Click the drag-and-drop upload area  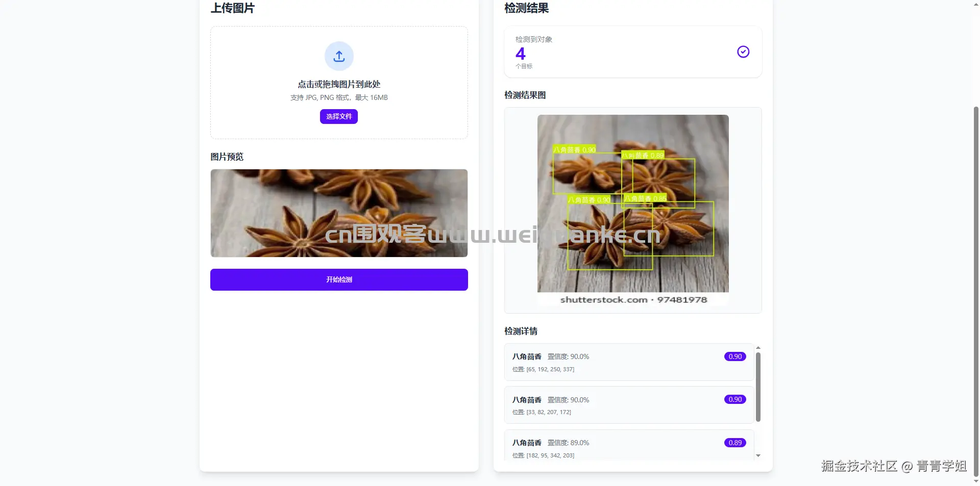(x=339, y=83)
